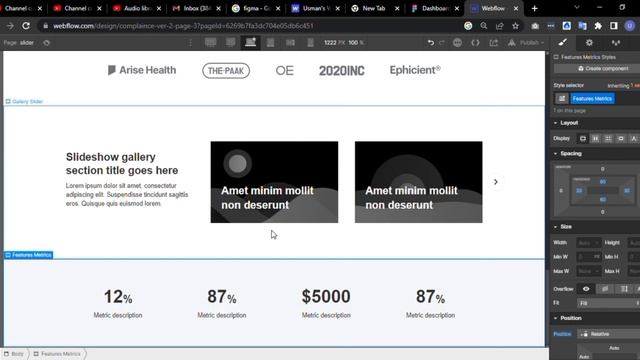Screen dimensions: 640x360
Task: Click the style selector states icon
Action: (562, 98)
